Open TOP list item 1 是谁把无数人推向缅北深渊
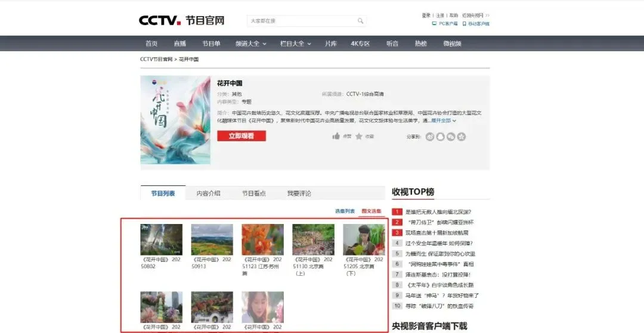Viewport: 644px width, 333px height. pyautogui.click(x=438, y=212)
